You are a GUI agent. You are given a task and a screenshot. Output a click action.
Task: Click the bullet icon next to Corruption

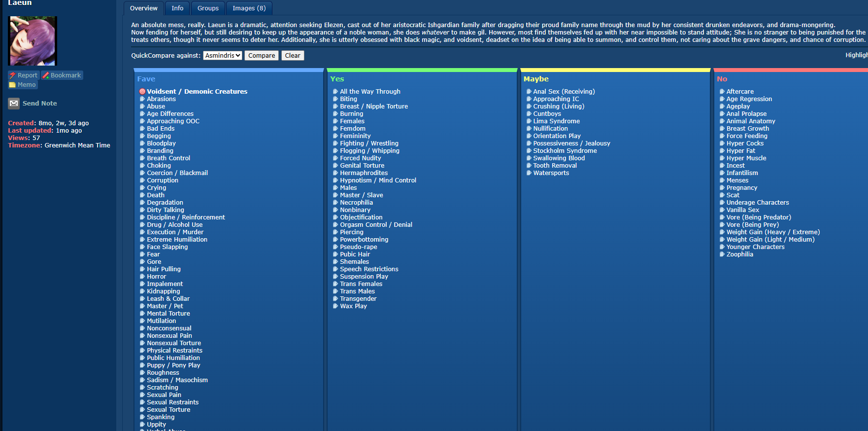pyautogui.click(x=142, y=180)
